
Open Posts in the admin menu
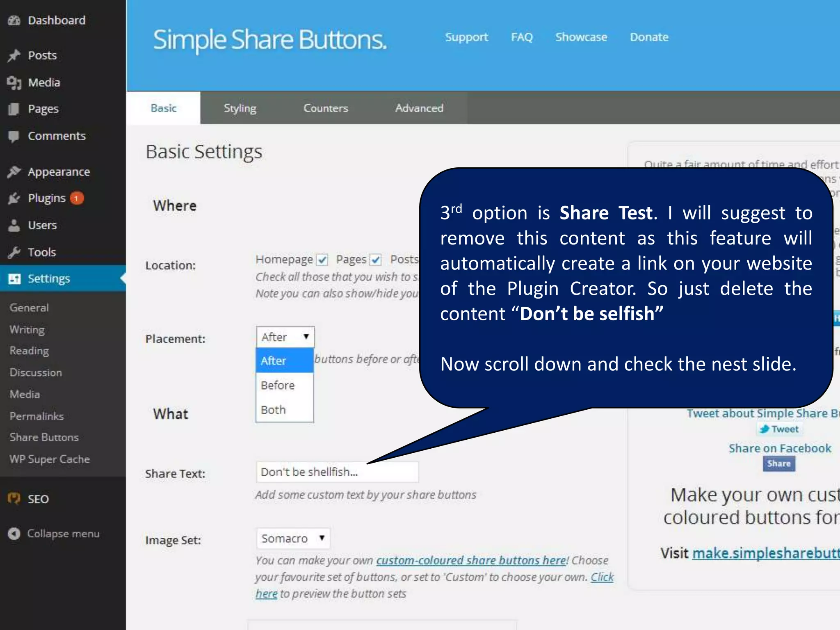click(42, 55)
